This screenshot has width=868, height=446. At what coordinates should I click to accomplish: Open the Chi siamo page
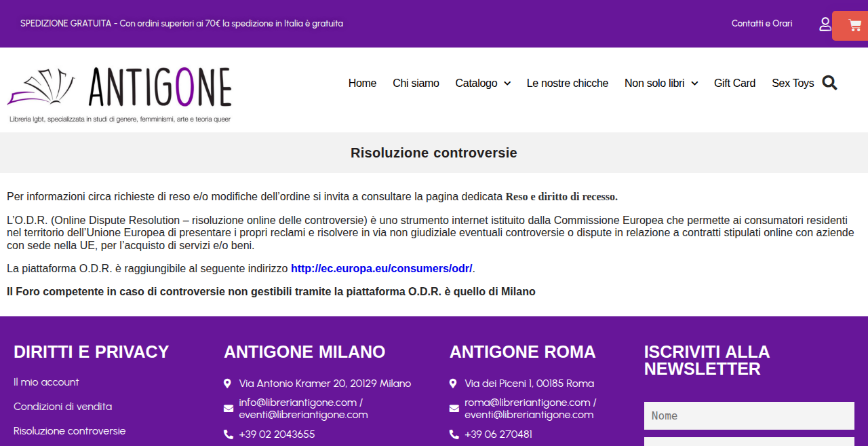[416, 83]
